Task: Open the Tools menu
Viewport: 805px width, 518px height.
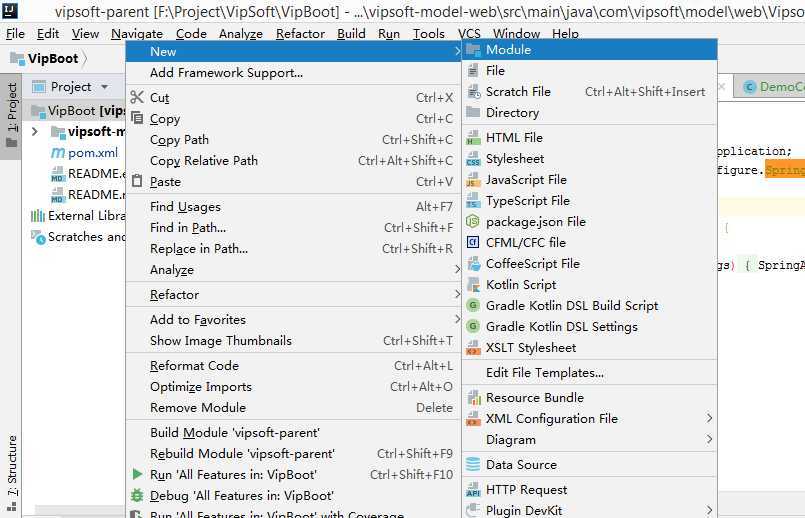Action: click(429, 34)
